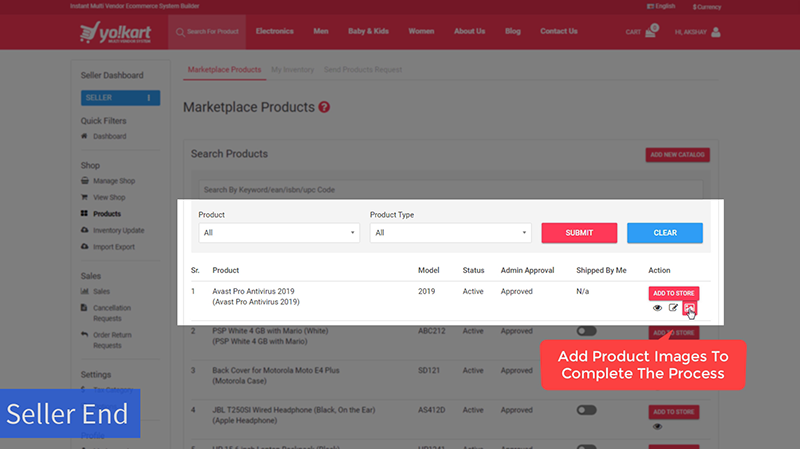View the Avast Pro Antivirus product
800x449 pixels.
tap(657, 308)
